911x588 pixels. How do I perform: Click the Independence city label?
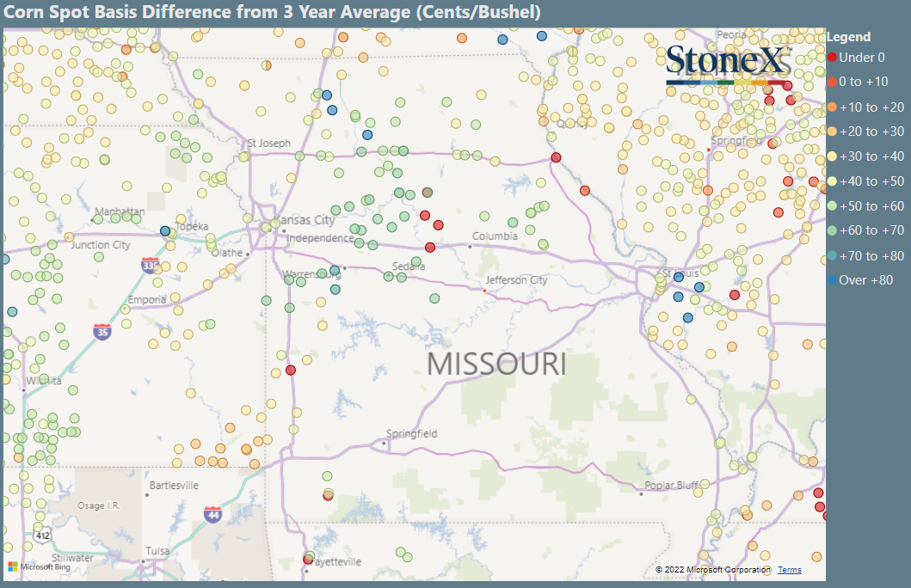point(320,238)
